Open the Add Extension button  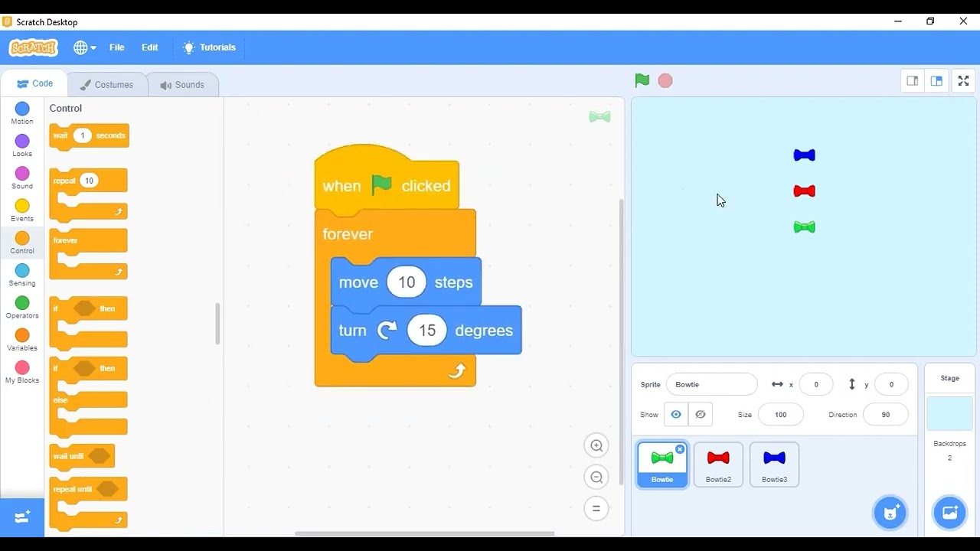22,517
